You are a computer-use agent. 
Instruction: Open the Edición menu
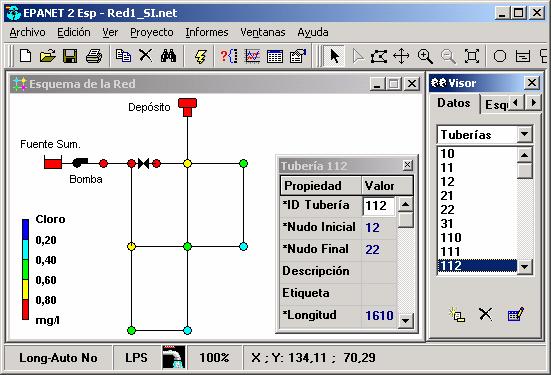[74, 32]
